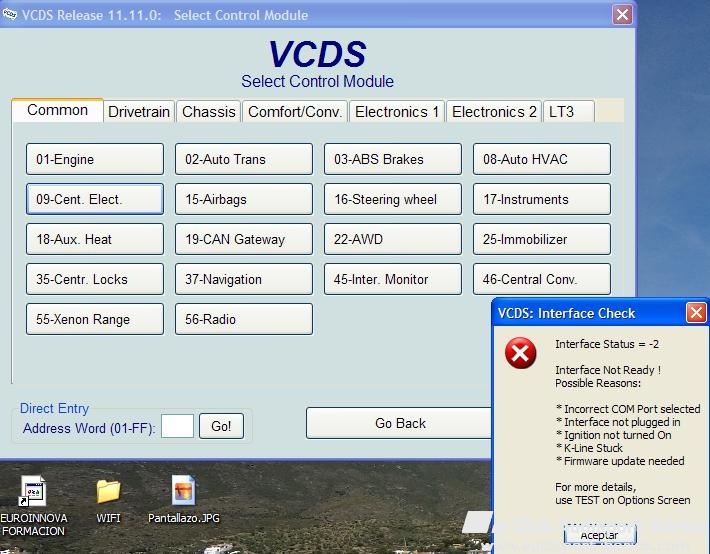The height and width of the screenshot is (554, 710).
Task: Click the 'use TEST on Options Screen' line
Action: [x=623, y=500]
